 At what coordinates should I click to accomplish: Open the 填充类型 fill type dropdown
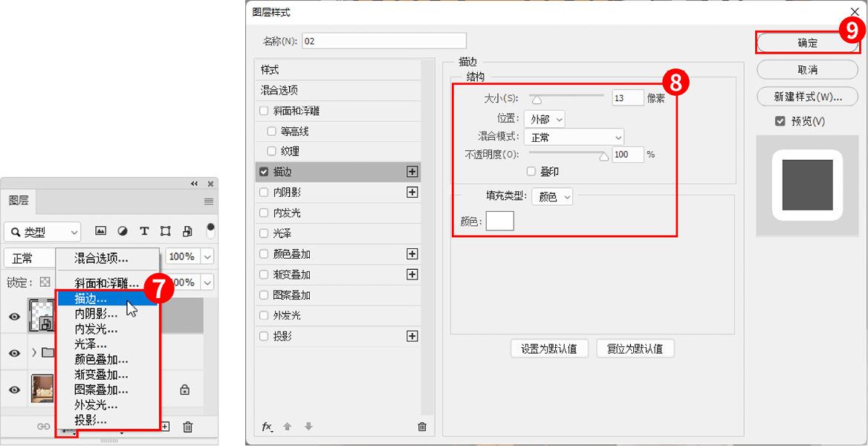[x=552, y=197]
